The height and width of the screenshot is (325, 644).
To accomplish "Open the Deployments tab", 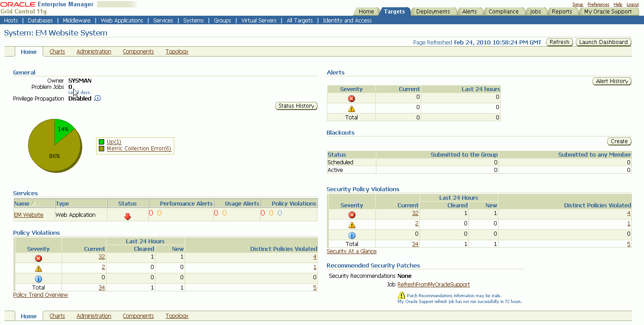I will [433, 12].
